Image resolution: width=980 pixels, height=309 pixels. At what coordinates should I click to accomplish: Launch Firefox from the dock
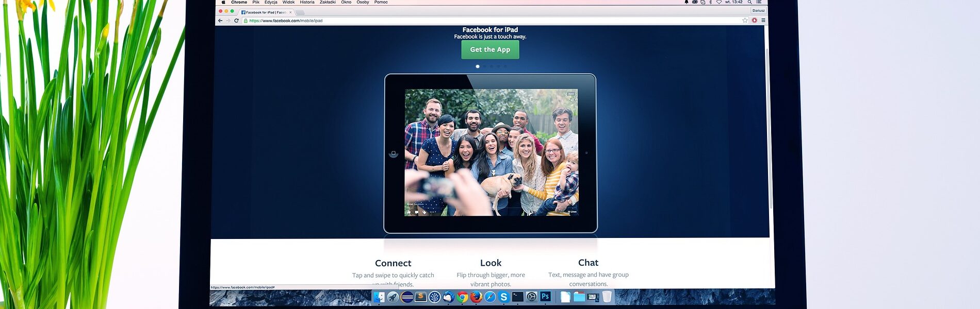tap(476, 297)
